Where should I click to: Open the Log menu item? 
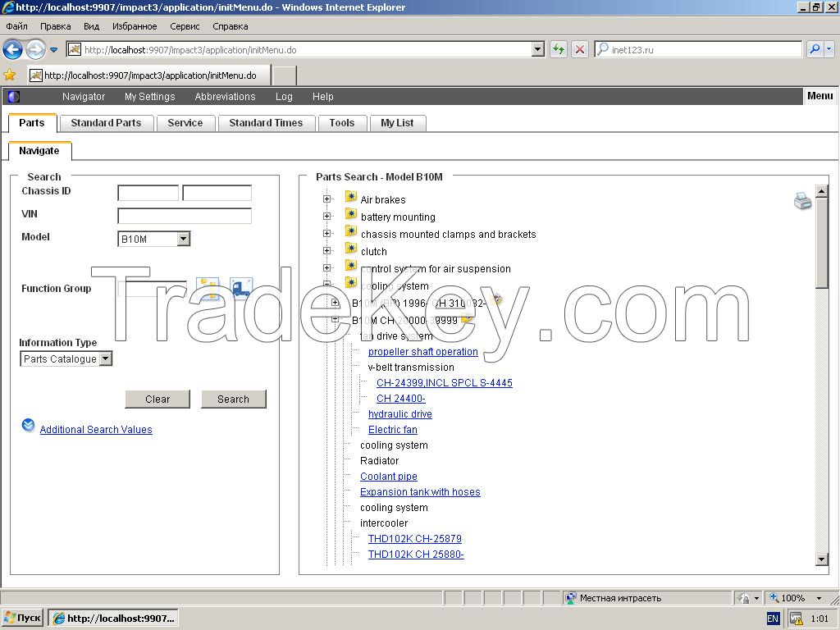(x=284, y=97)
